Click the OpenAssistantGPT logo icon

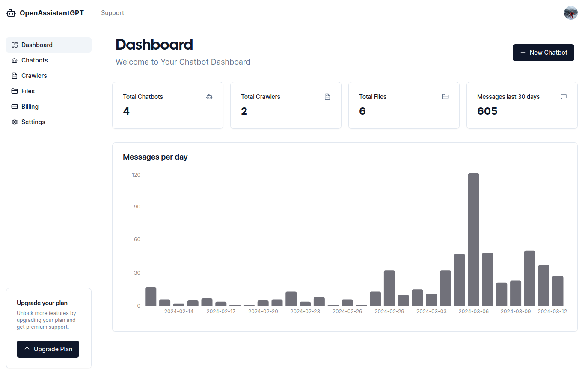click(x=11, y=13)
